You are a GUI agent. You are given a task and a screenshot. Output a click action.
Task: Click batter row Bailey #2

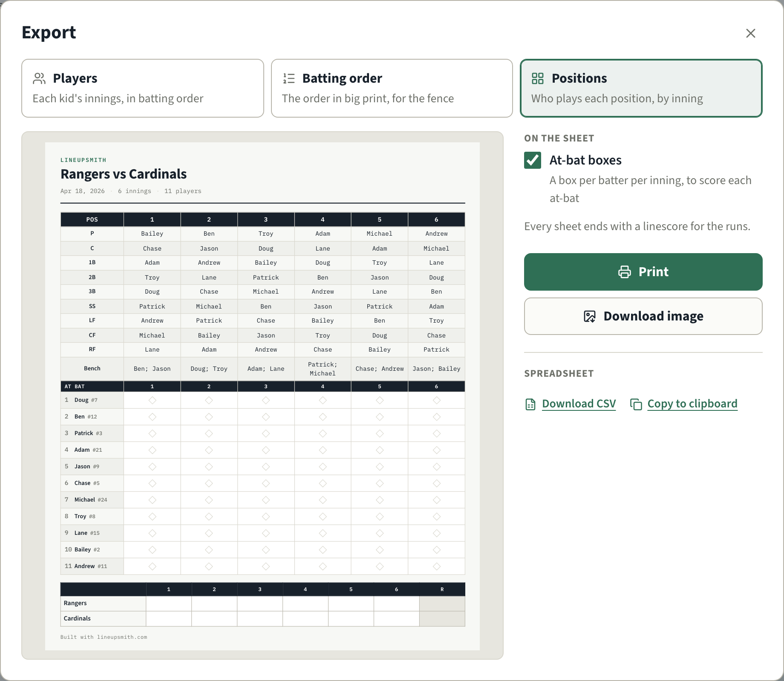pyautogui.click(x=92, y=550)
